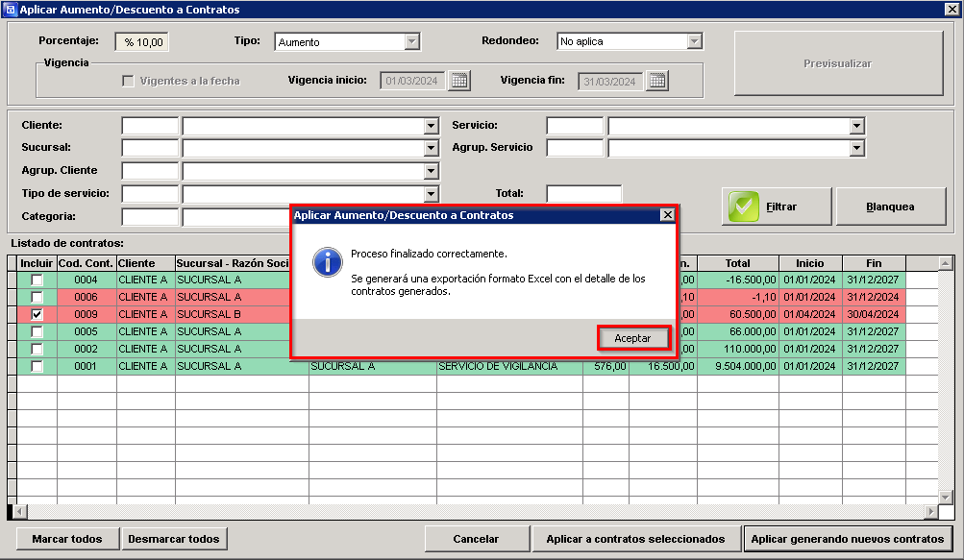
Task: Check Incluir for contract 0004
Action: (x=37, y=280)
